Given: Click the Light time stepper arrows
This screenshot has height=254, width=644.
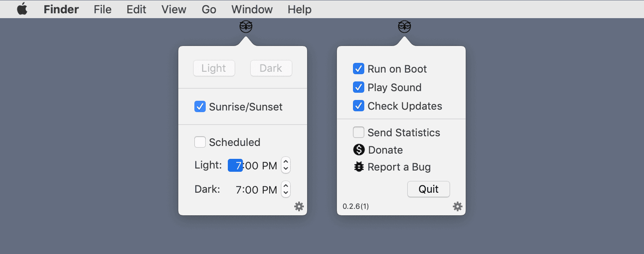Looking at the screenshot, I should 286,165.
